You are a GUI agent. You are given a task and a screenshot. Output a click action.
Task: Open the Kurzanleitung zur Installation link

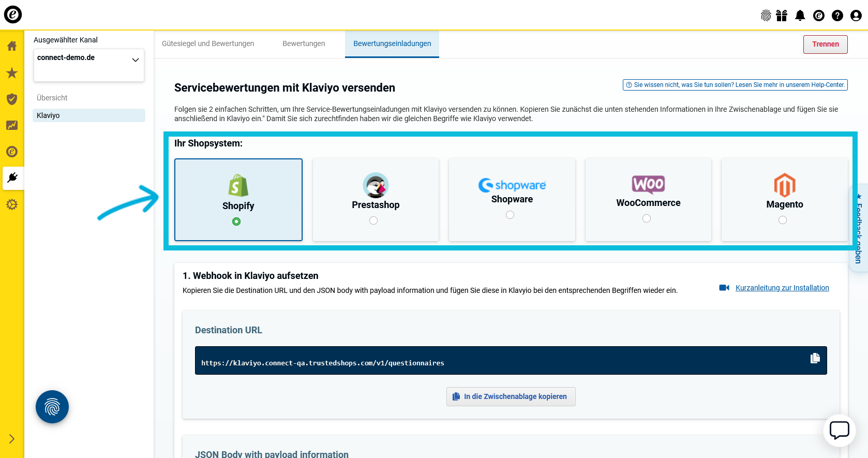click(782, 288)
